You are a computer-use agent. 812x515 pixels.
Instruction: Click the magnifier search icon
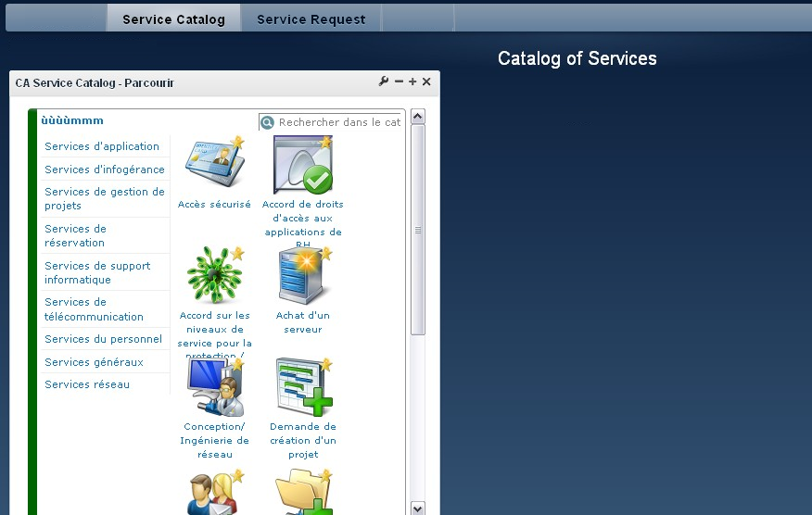(267, 122)
